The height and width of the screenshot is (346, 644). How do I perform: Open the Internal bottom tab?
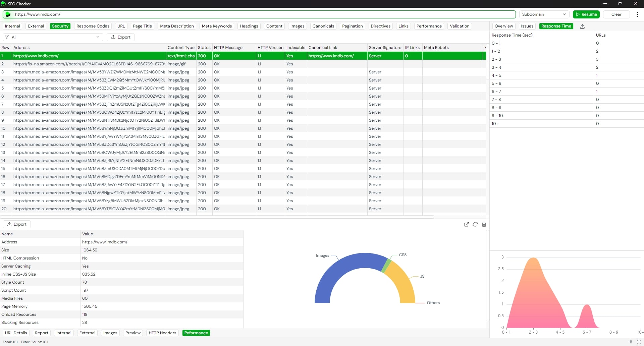click(64, 333)
